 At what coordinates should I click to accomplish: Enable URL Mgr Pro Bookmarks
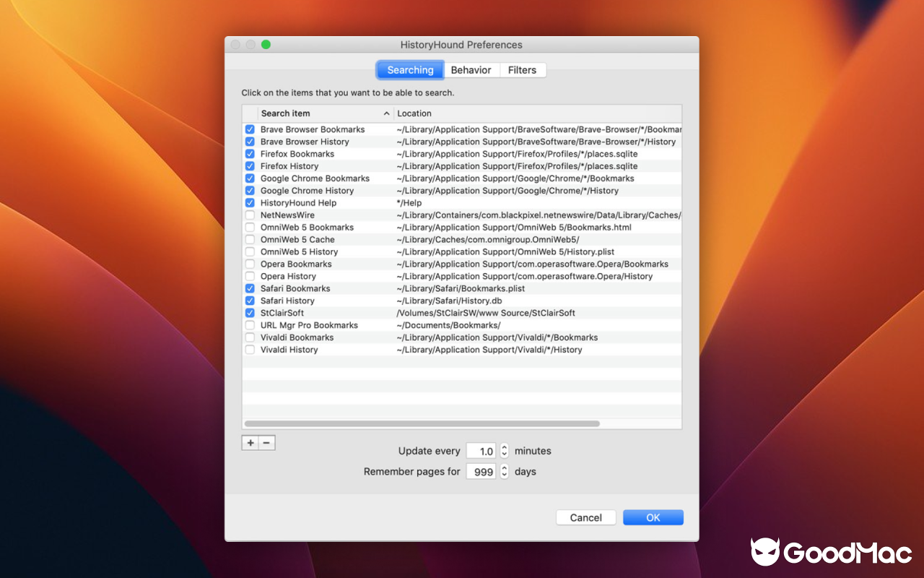pos(250,325)
